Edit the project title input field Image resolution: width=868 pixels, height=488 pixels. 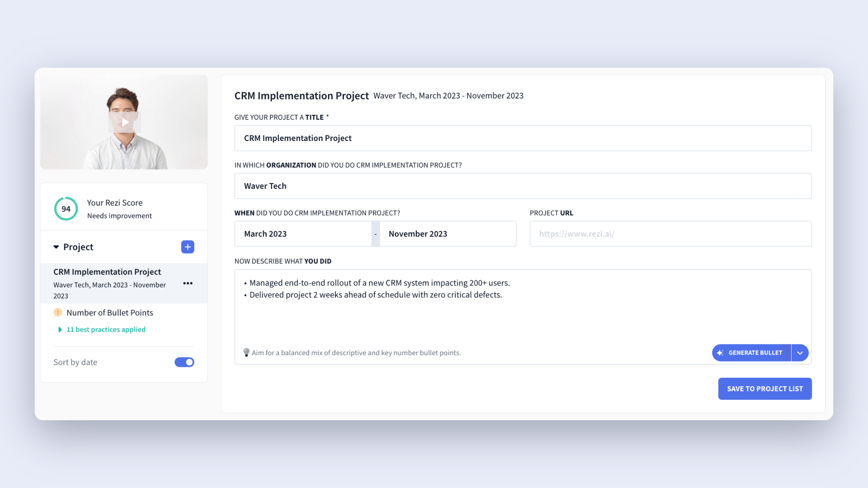(x=523, y=138)
